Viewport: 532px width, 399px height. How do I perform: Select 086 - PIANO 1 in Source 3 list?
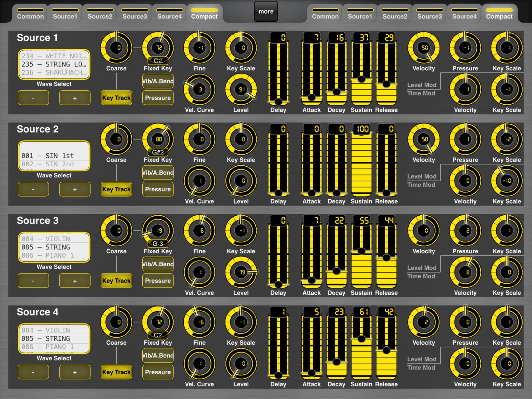coord(54,255)
